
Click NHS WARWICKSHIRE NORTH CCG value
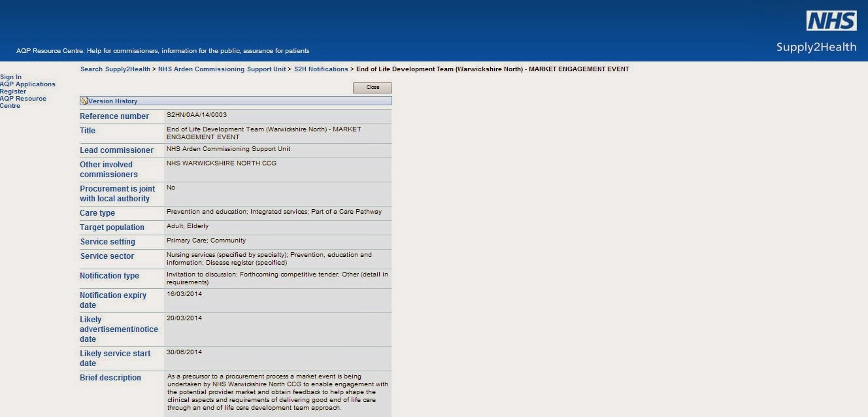pyautogui.click(x=222, y=163)
